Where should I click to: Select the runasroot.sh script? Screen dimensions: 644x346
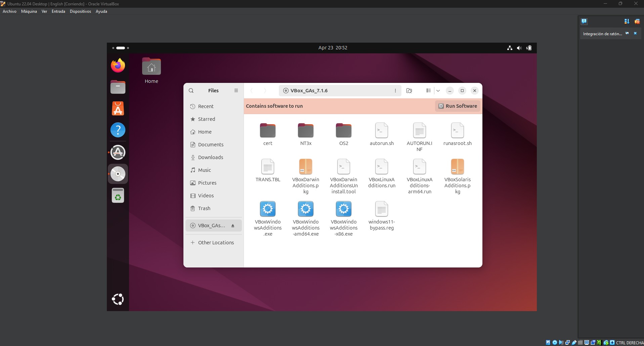pos(458,134)
